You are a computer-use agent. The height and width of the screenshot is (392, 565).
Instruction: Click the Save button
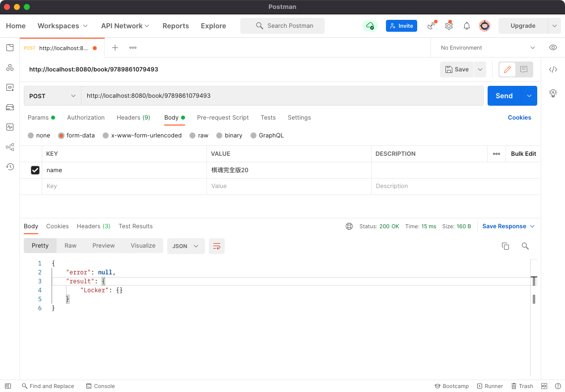click(457, 69)
